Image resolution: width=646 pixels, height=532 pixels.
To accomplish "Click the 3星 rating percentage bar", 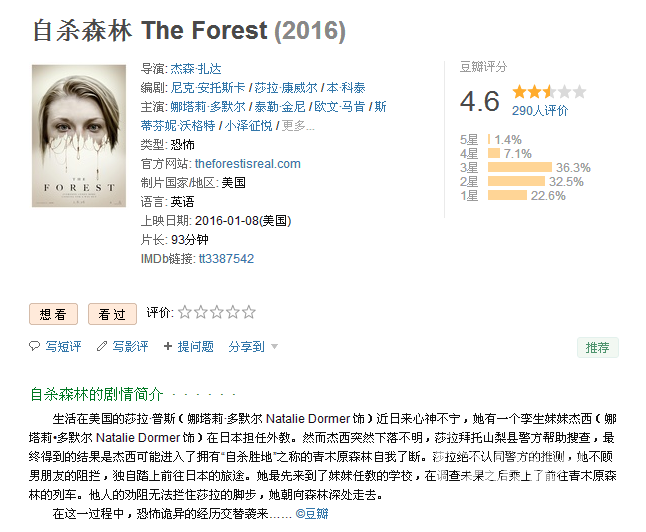I will click(520, 167).
